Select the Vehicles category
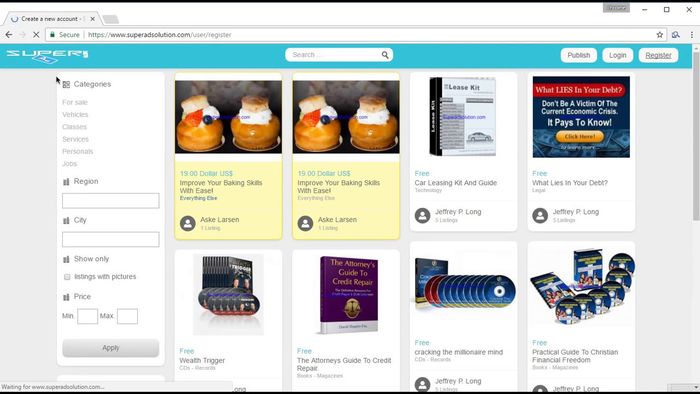700x394 pixels. [x=75, y=115]
